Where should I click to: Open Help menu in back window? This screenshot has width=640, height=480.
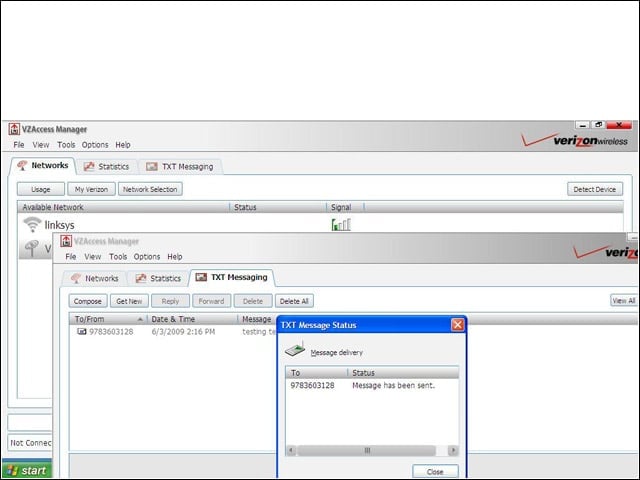pyautogui.click(x=123, y=145)
